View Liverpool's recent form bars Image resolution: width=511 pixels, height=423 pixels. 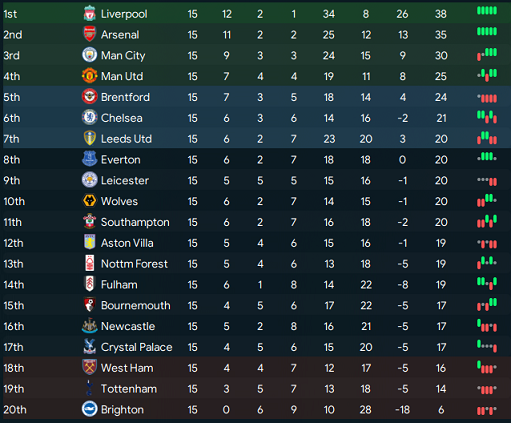pos(487,11)
